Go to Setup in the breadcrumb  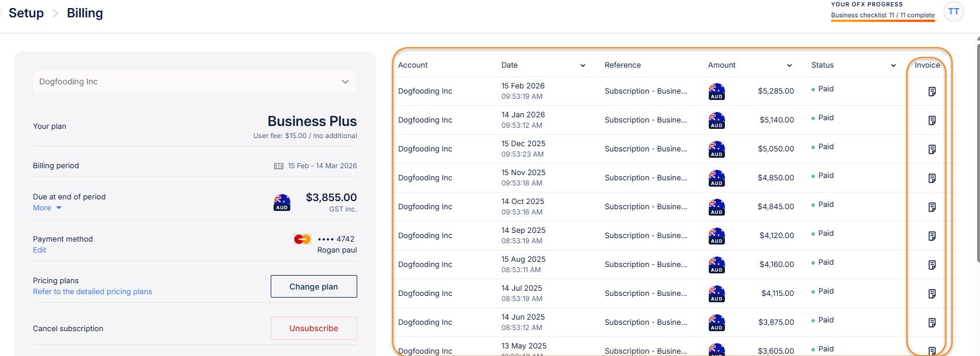click(x=26, y=13)
